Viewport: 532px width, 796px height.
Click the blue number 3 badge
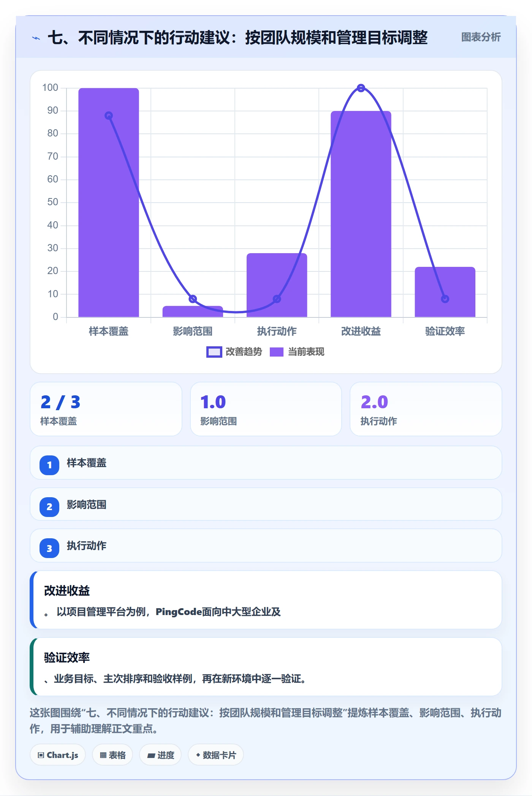point(49,548)
